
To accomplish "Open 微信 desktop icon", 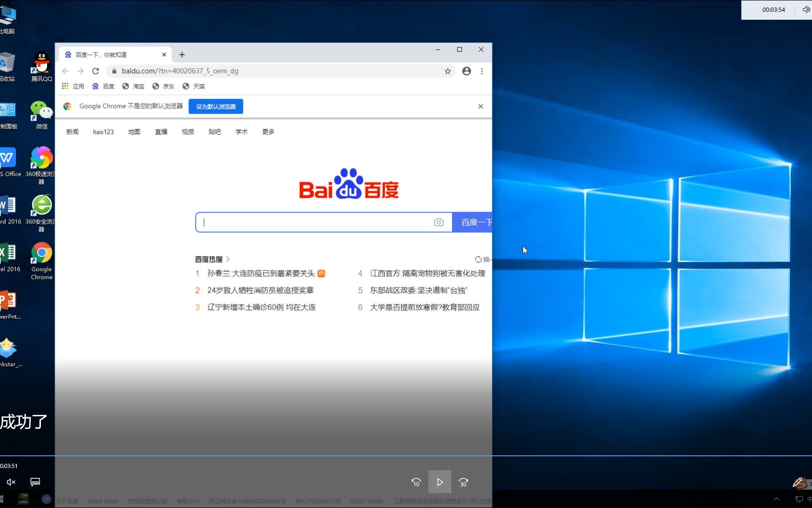I will click(x=42, y=114).
